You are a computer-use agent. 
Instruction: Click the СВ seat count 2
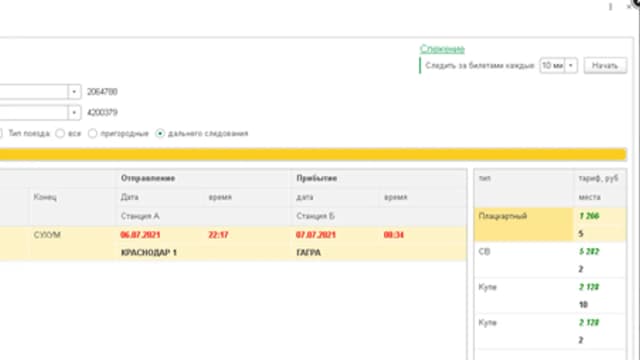pyautogui.click(x=581, y=269)
